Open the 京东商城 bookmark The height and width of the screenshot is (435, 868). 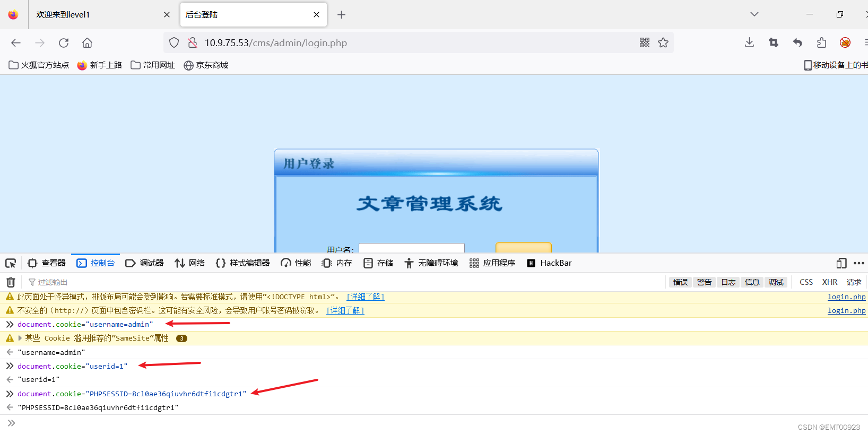pyautogui.click(x=206, y=65)
